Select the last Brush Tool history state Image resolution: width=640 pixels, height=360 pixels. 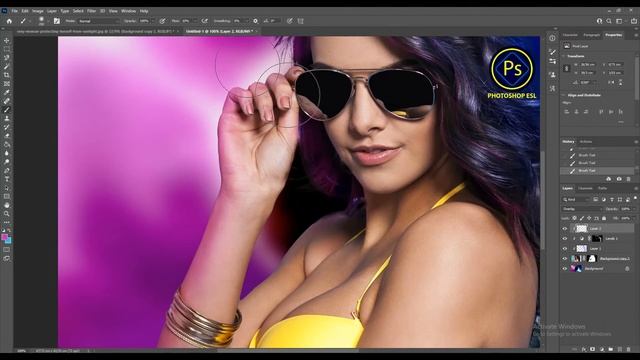tap(598, 171)
